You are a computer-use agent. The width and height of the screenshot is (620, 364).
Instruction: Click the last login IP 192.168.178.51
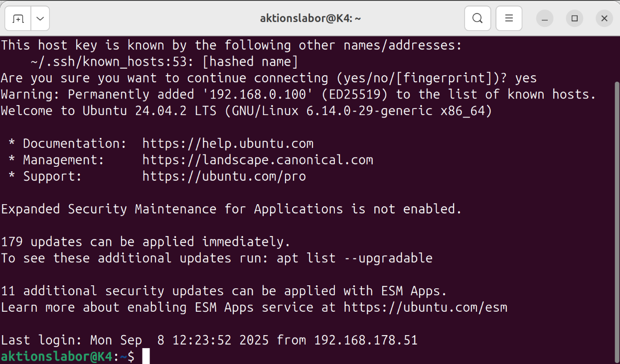tap(365, 341)
